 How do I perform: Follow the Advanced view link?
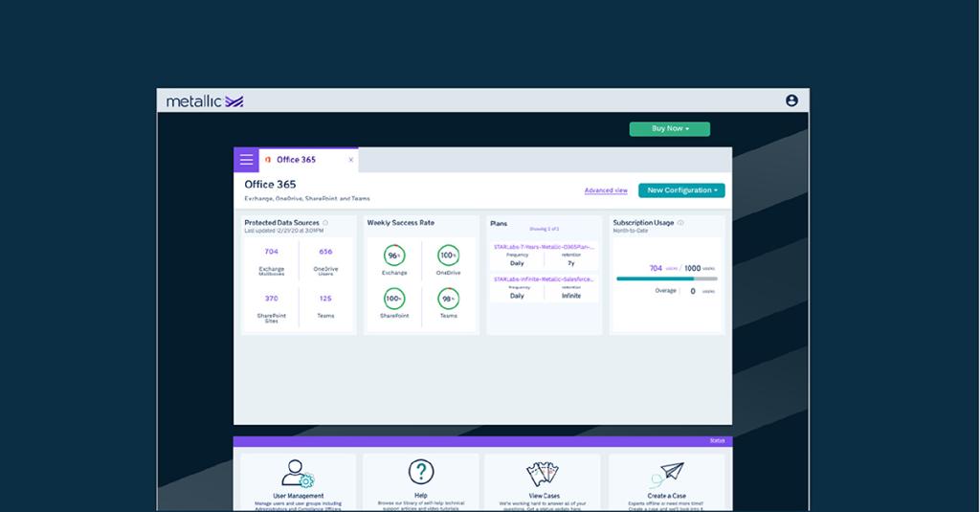coord(606,190)
